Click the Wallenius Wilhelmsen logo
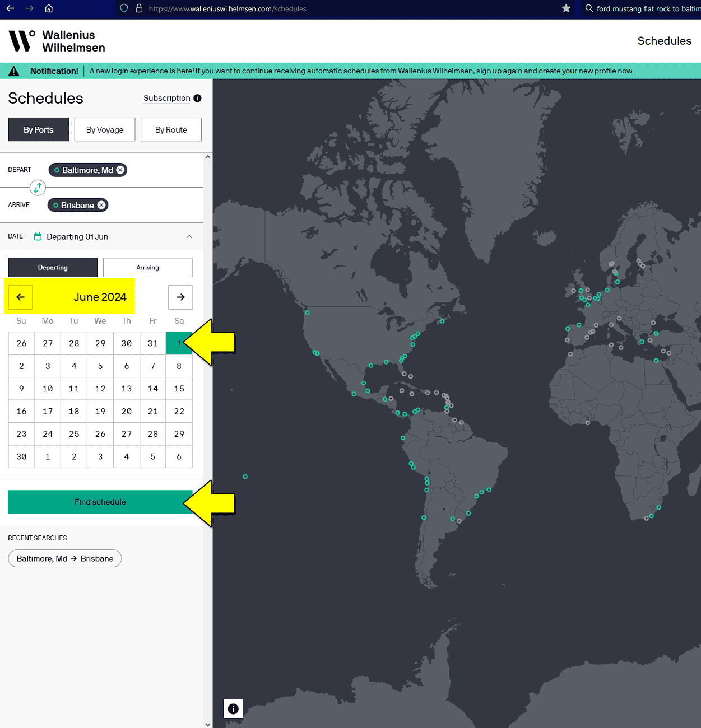Viewport: 701px width, 728px height. point(57,41)
